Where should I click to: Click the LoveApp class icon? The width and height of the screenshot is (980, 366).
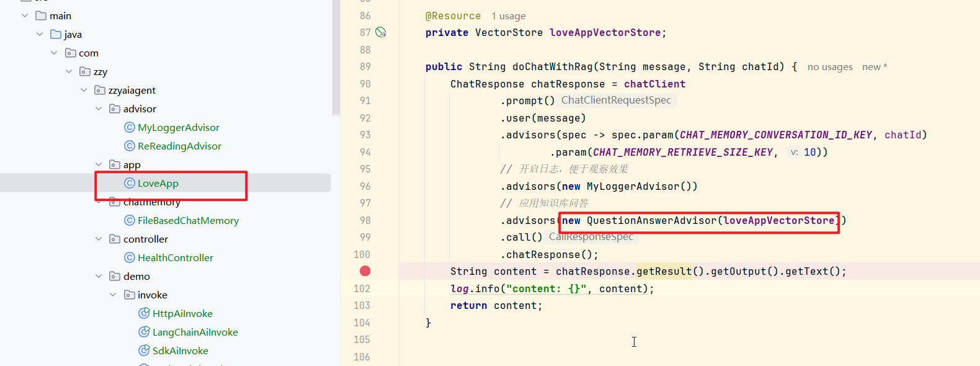[x=130, y=183]
